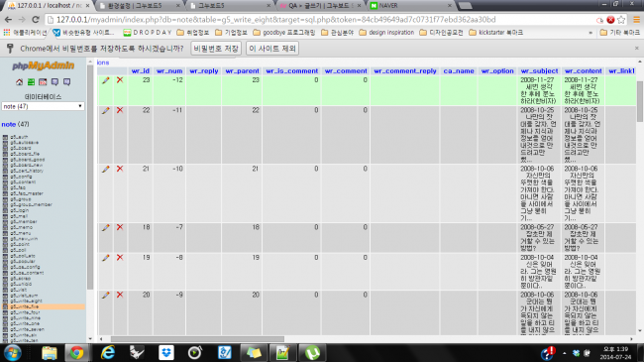
Task: Open uTorrent from the taskbar
Action: click(312, 352)
